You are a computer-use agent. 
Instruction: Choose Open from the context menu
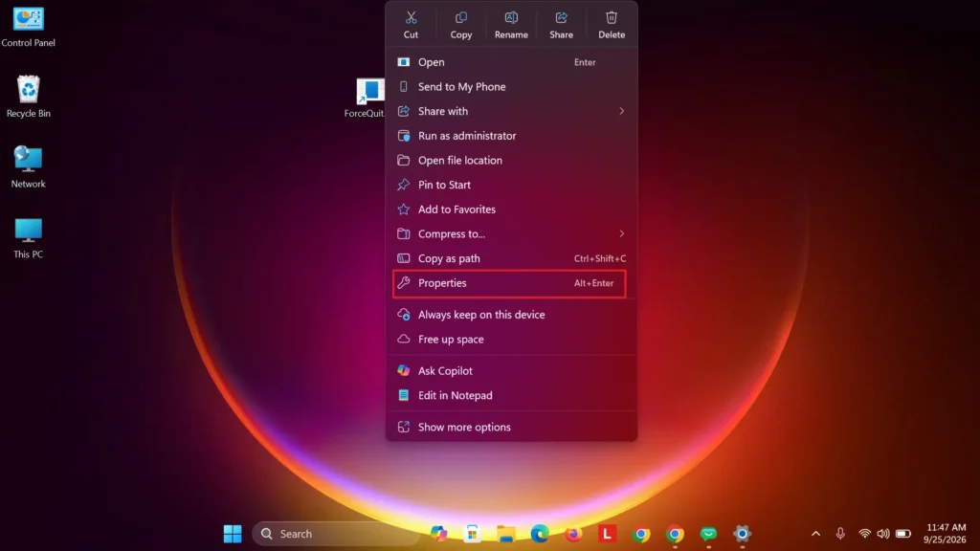(510, 62)
